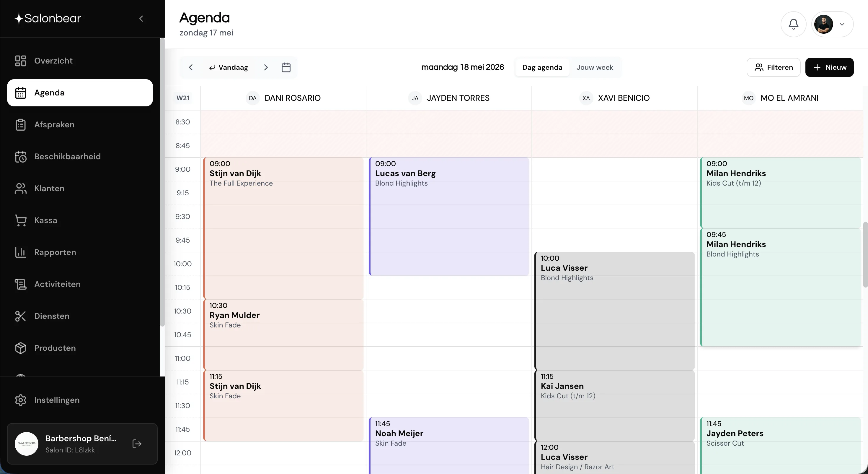Screen dimensions: 868x474
Task: Open 09:45 Milan Hendriks Blond Highlights appointment
Action: (780, 287)
